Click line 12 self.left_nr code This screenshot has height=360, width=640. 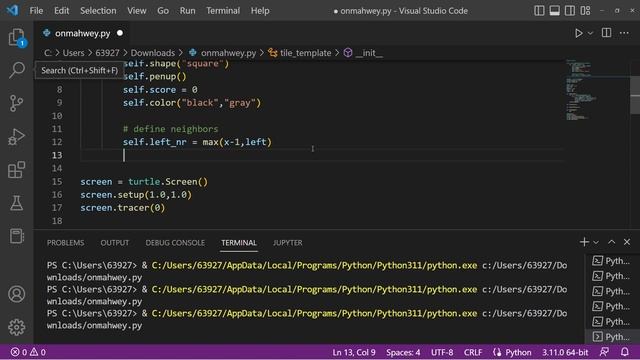(197, 142)
